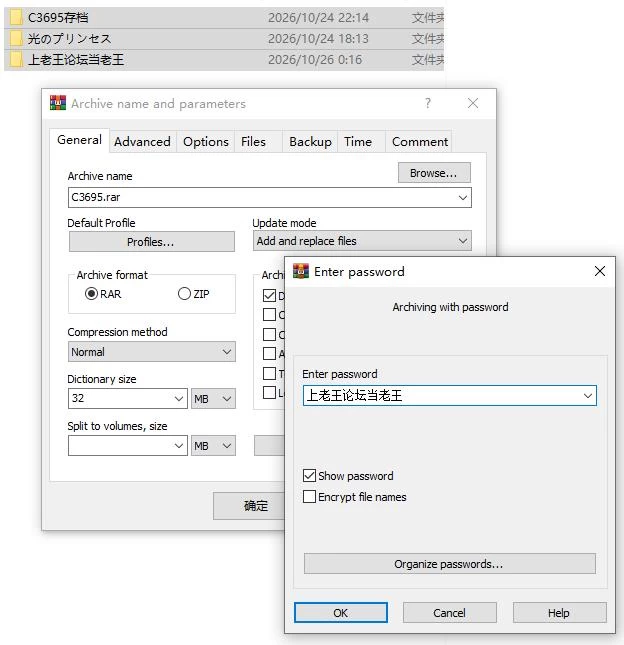Click the date 2026/10/24 22:14
Image resolution: width=624 pixels, height=645 pixels.
tap(318, 18)
